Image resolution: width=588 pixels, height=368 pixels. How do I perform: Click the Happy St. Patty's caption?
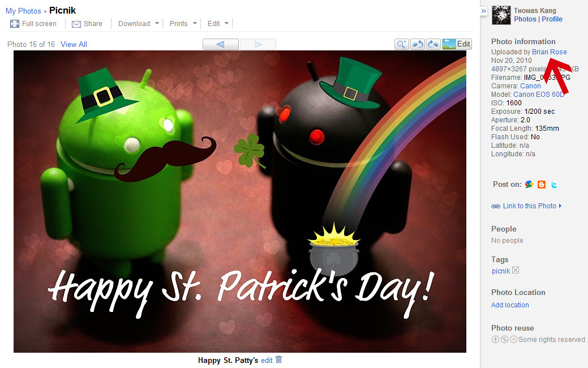tap(228, 361)
